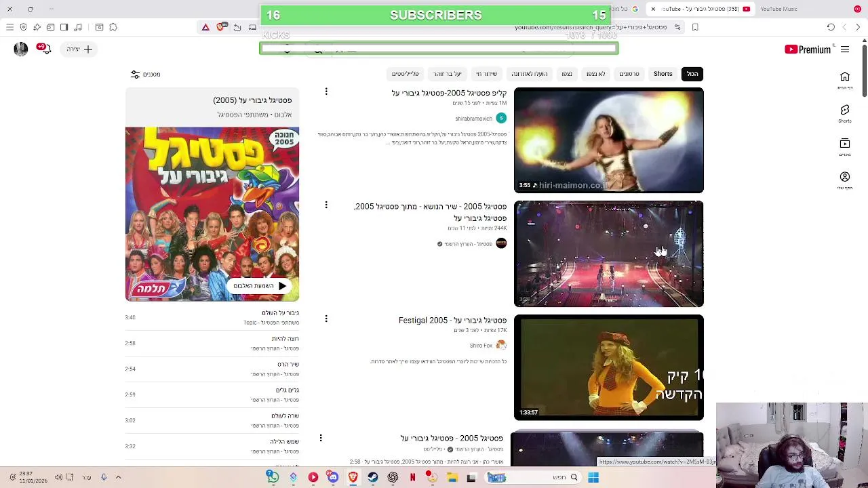Screen dimensions: 868x488
Task: Open the notifications bell with 9+ badge
Action: click(44, 49)
